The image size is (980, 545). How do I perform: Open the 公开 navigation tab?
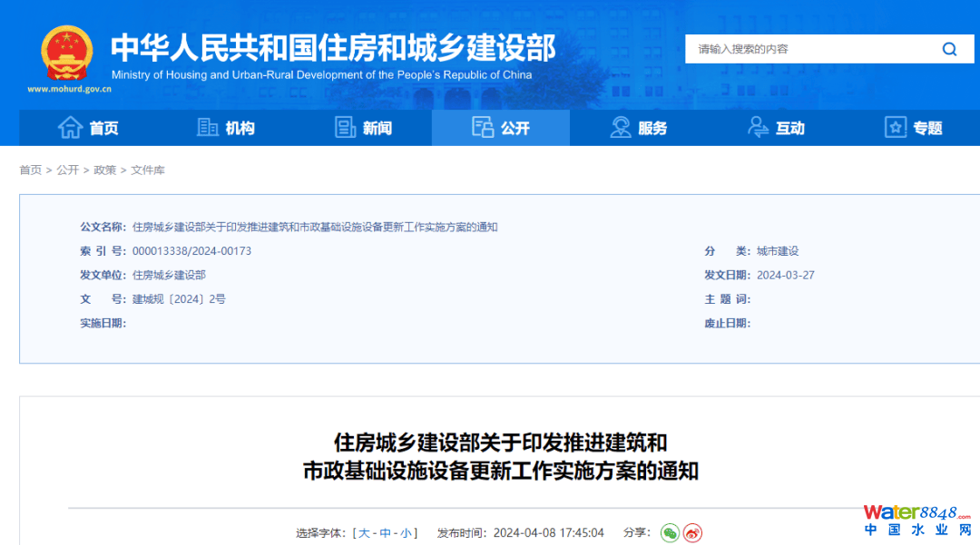click(x=501, y=128)
